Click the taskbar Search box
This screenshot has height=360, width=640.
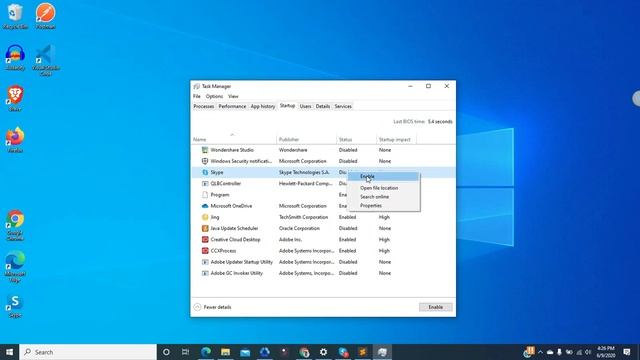click(88, 352)
